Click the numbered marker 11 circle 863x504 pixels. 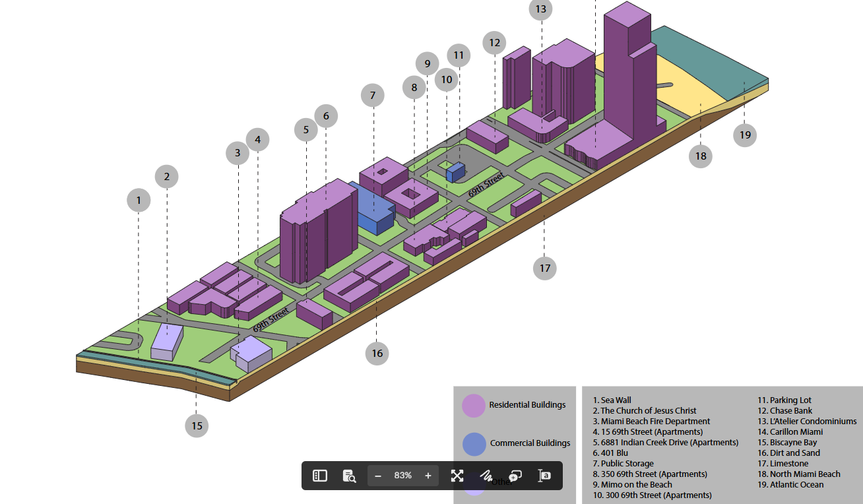coord(459,55)
